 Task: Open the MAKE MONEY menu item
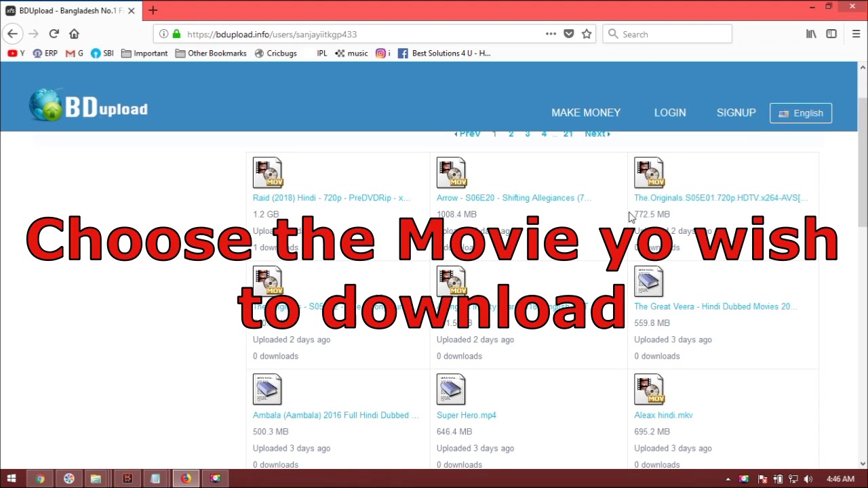(x=586, y=113)
